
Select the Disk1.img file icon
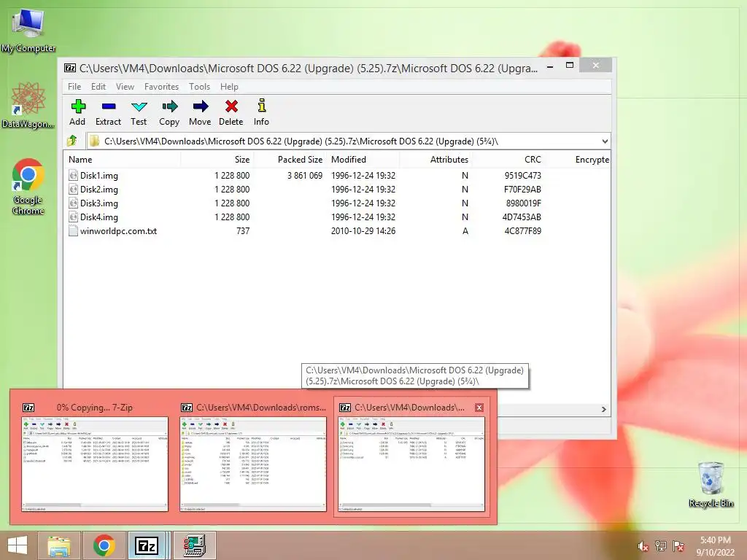(x=73, y=175)
